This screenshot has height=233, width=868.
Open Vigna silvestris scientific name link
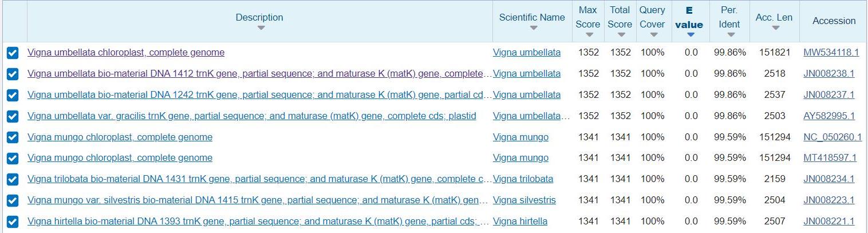[x=524, y=200]
